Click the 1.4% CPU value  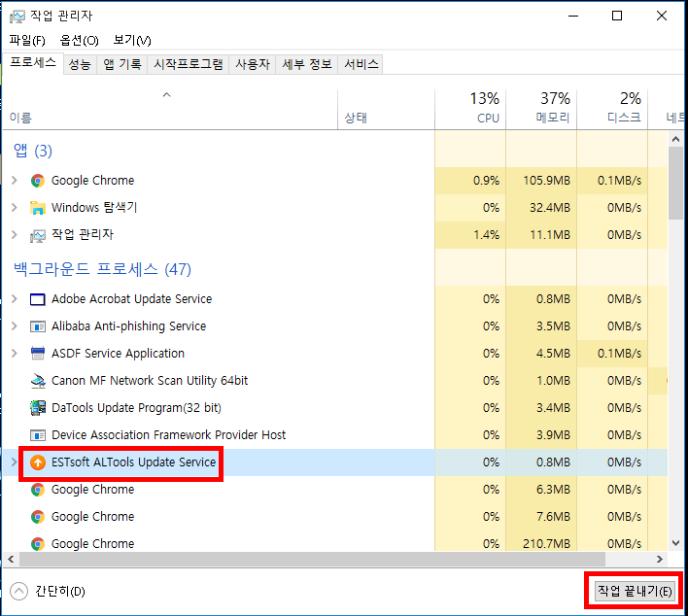click(486, 235)
